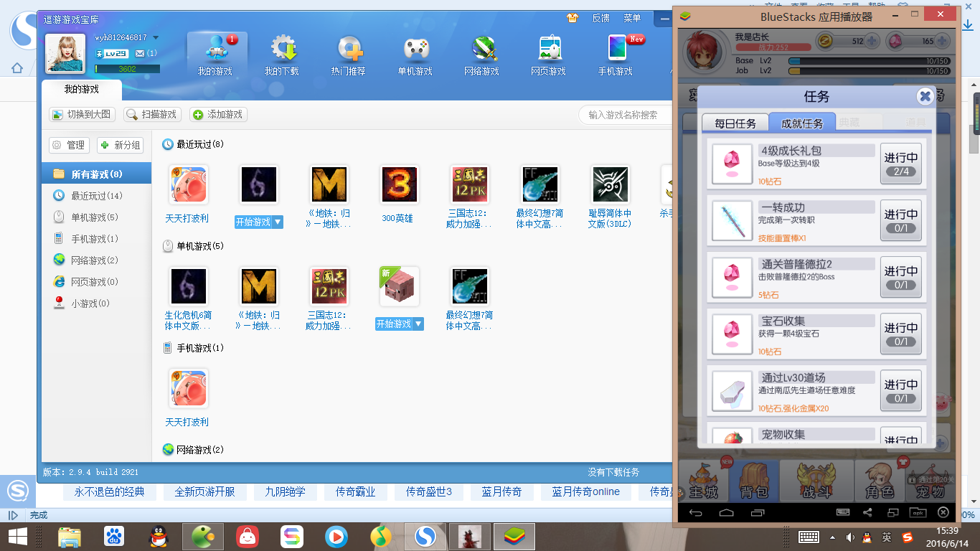Open 角色 character in game
980x551 pixels.
click(879, 483)
